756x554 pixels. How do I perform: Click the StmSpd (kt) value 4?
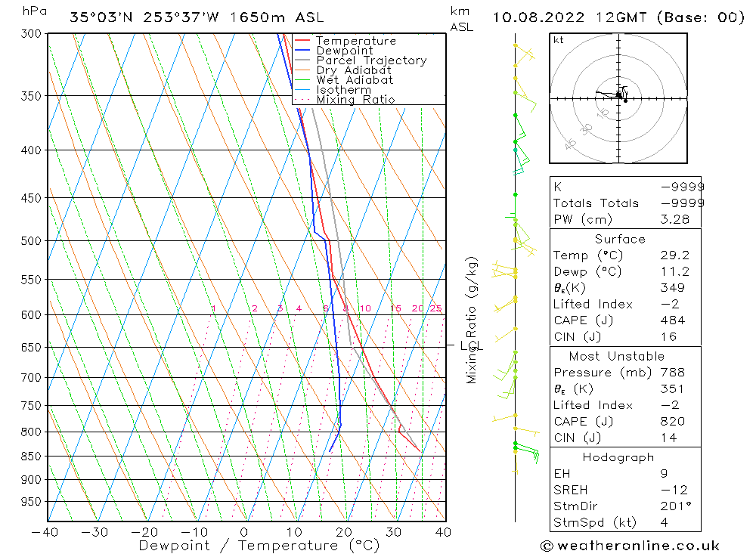tap(664, 522)
